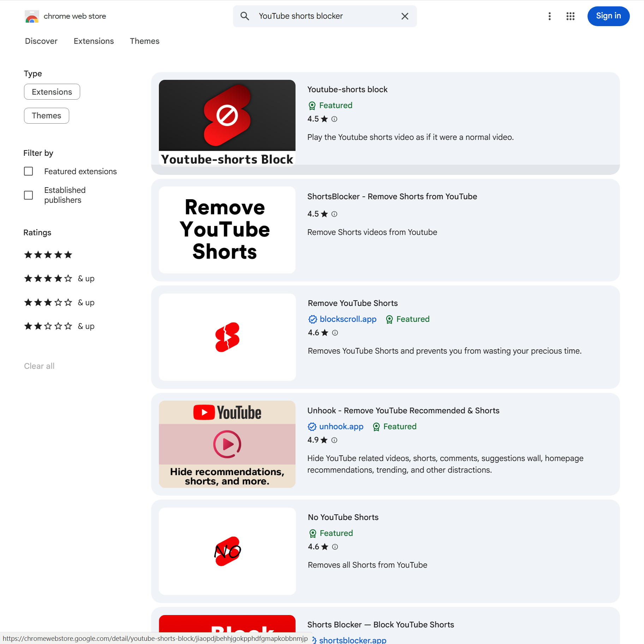Open the Unhook YouTube thumbnail
This screenshot has width=644, height=644.
227,444
